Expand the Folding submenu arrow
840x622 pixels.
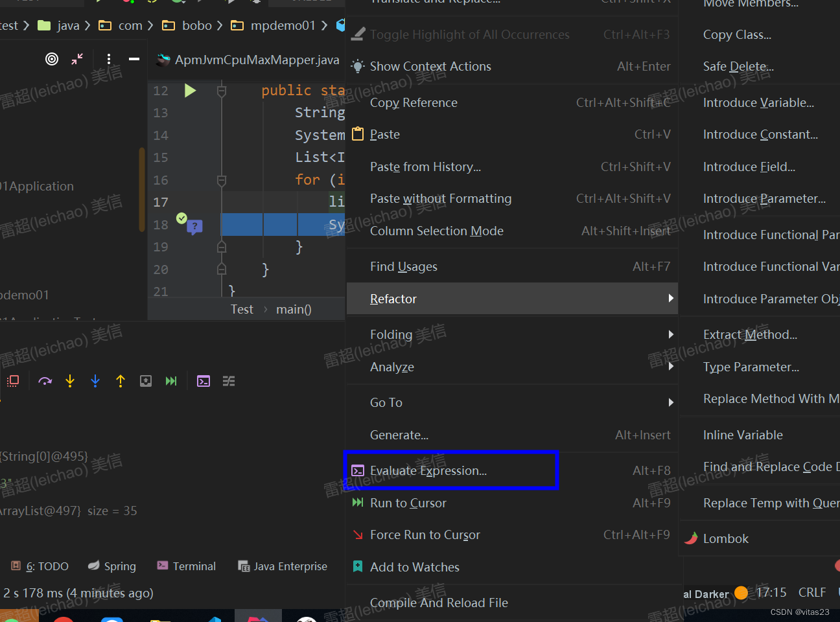tap(671, 334)
